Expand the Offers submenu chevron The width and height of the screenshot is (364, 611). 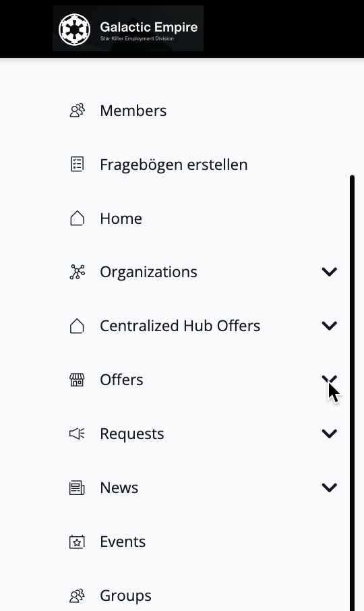330,380
